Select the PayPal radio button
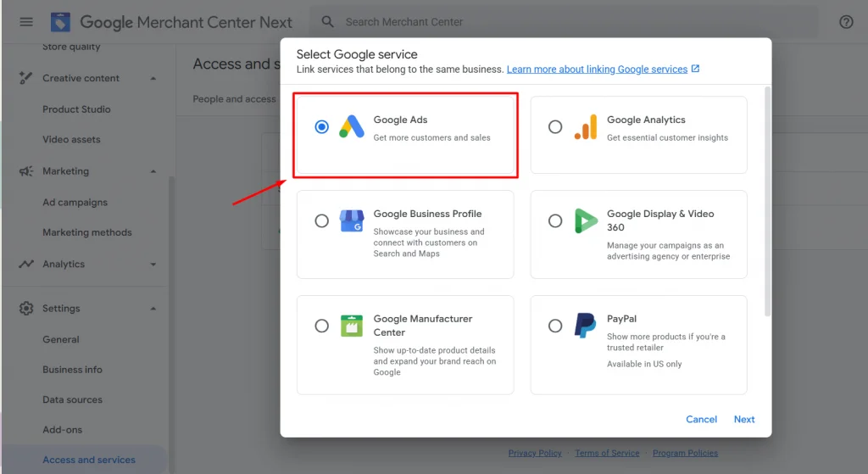 (555, 326)
